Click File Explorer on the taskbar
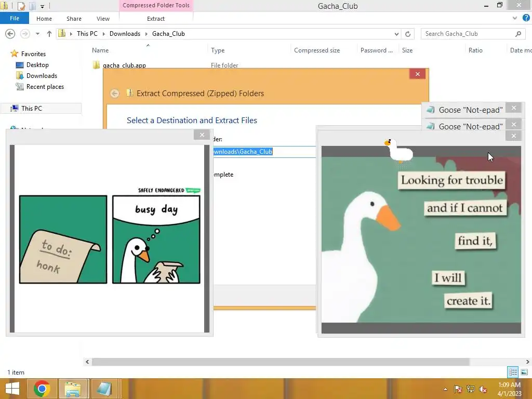532x399 pixels. pyautogui.click(x=73, y=389)
